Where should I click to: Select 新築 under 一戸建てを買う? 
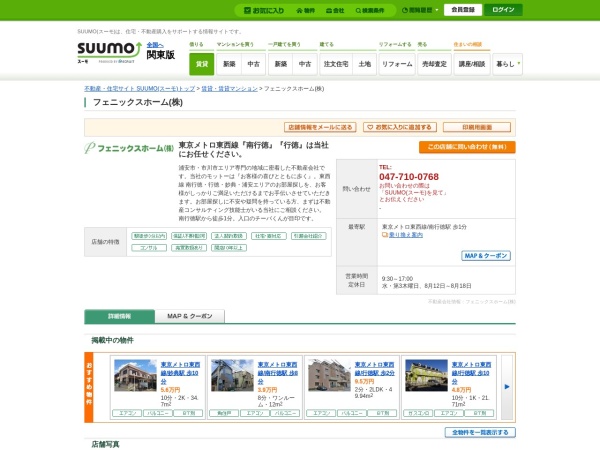coord(280,64)
